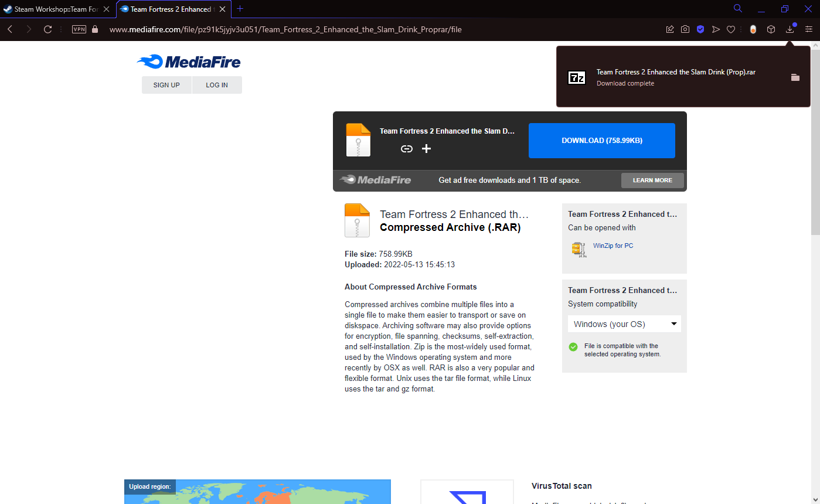Click the shield ad-blocker icon

pyautogui.click(x=700, y=29)
